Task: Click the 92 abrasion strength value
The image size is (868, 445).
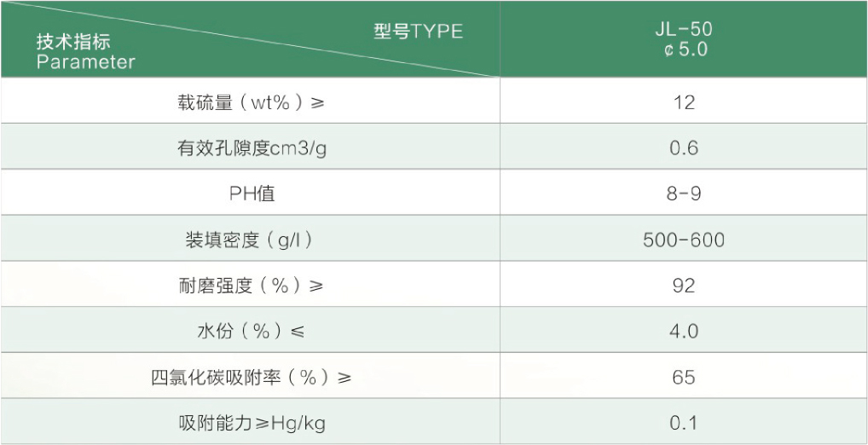Action: [x=684, y=286]
